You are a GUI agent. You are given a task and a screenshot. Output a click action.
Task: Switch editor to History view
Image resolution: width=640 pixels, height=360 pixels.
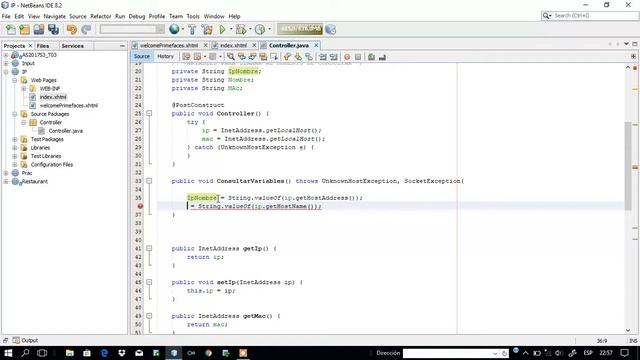coord(165,56)
